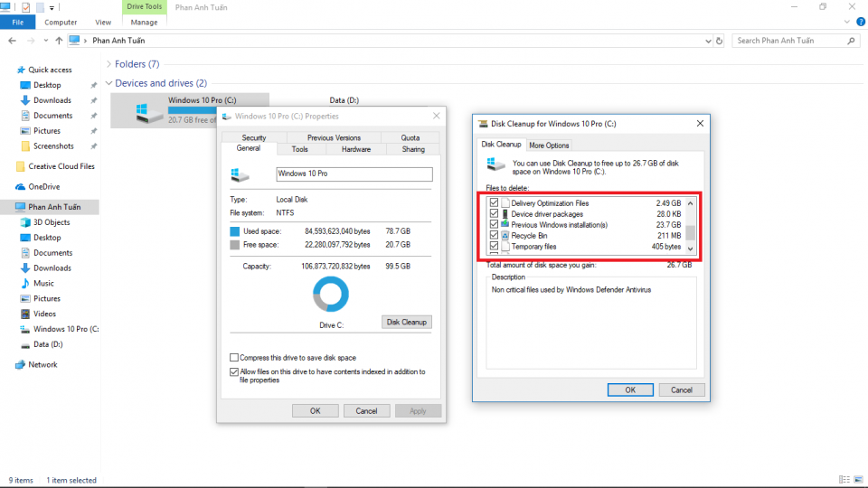Click the 3D Objects icon
Screen dimensions: 868x488
click(x=25, y=222)
